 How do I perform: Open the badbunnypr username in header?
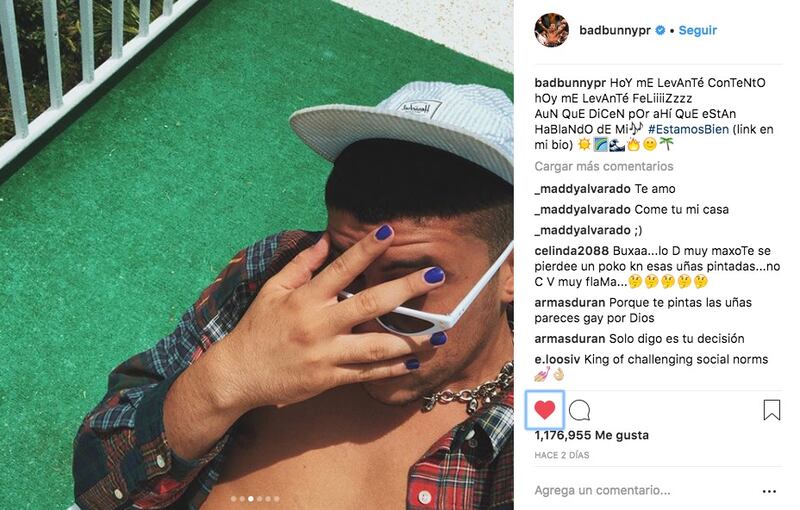(615, 30)
